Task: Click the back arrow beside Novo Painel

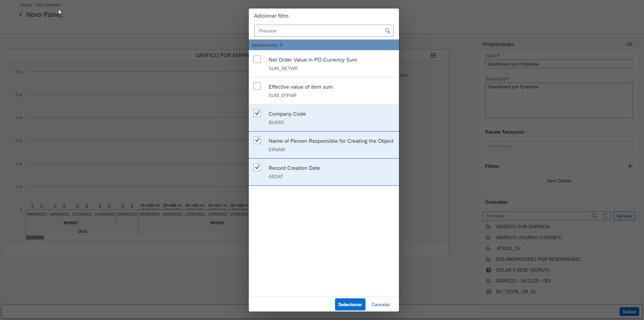Action: point(21,15)
